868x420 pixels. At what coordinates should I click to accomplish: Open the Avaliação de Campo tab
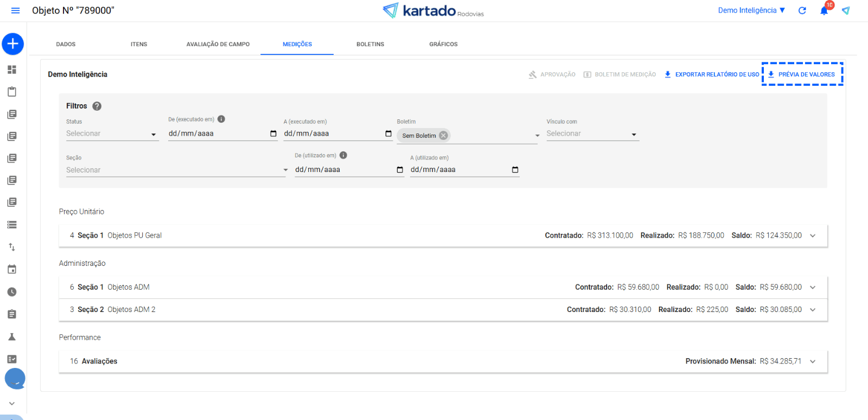point(218,44)
